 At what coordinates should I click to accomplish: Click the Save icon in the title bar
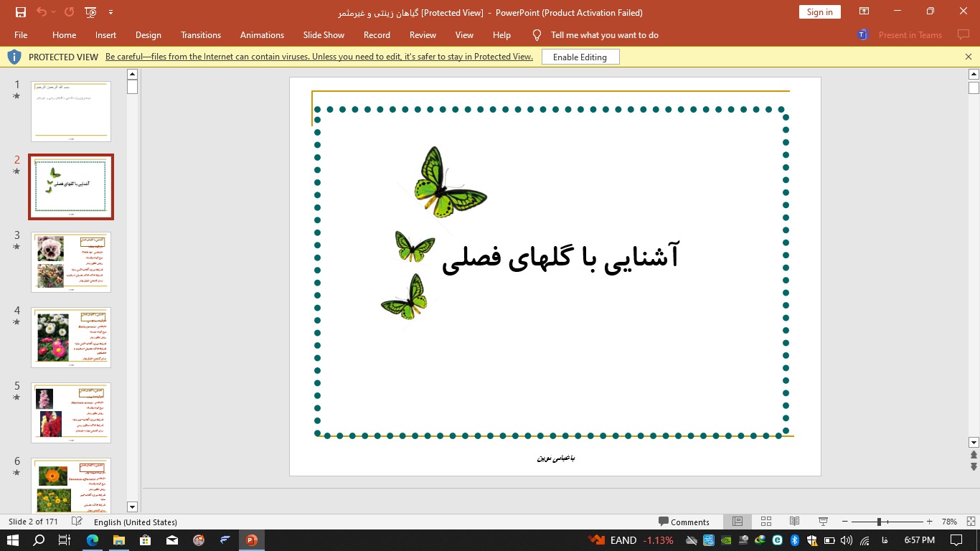21,12
